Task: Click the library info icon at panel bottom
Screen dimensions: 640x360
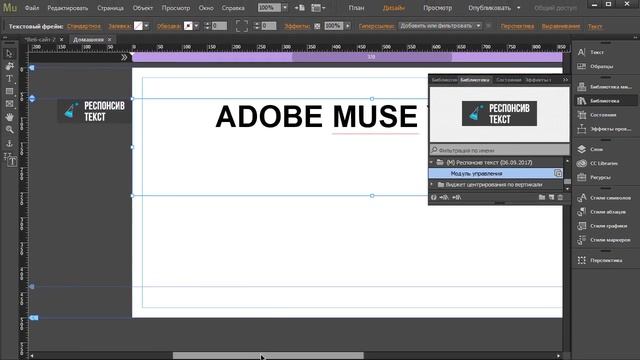Action: [x=434, y=198]
